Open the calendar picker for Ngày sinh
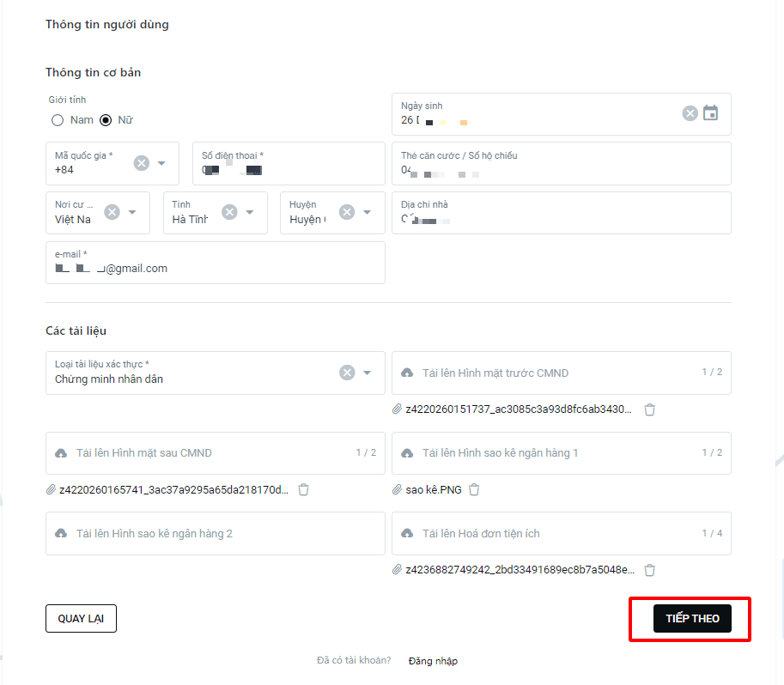 tap(710, 113)
